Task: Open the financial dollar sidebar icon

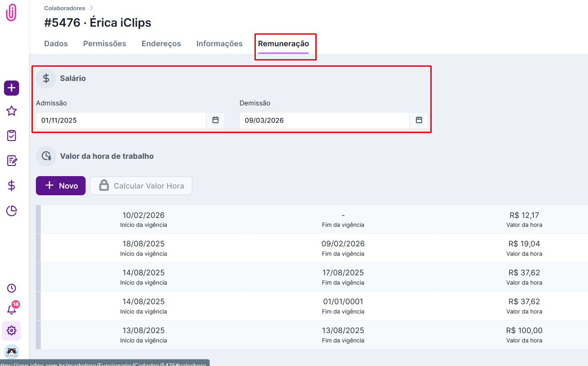Action: click(x=12, y=185)
